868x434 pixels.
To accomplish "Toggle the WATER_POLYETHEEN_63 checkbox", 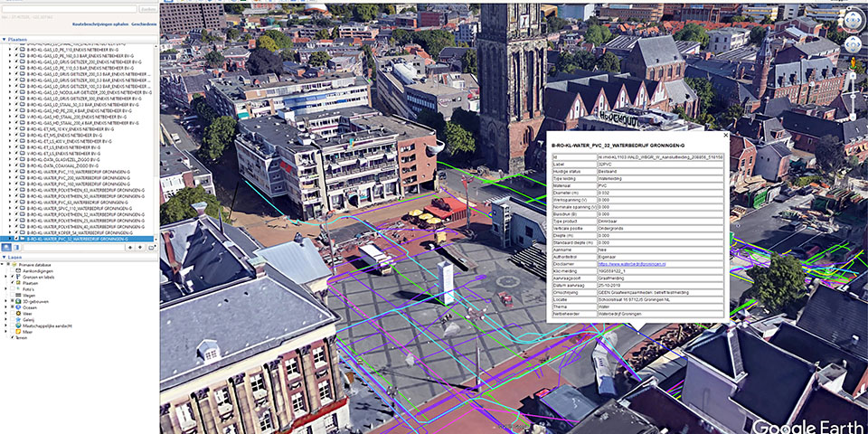I will 16,190.
